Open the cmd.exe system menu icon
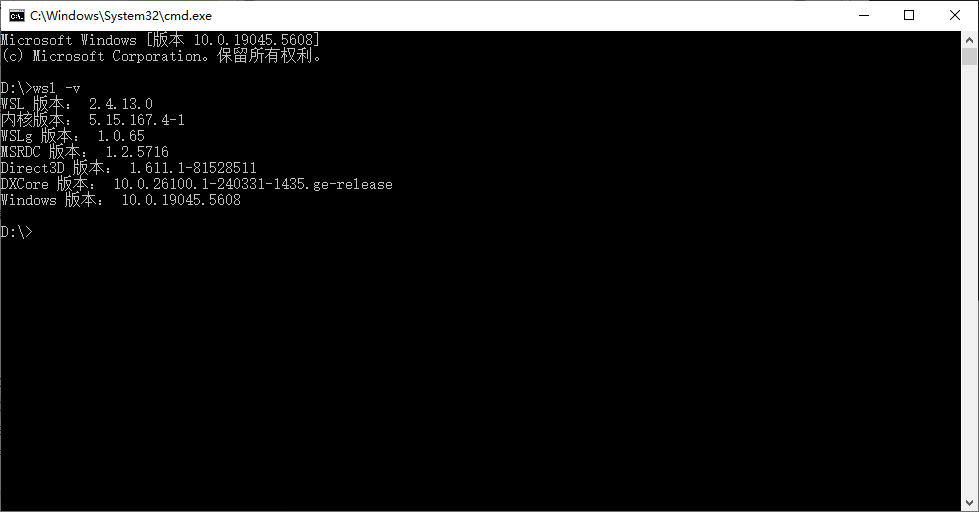The image size is (979, 512). (17, 16)
